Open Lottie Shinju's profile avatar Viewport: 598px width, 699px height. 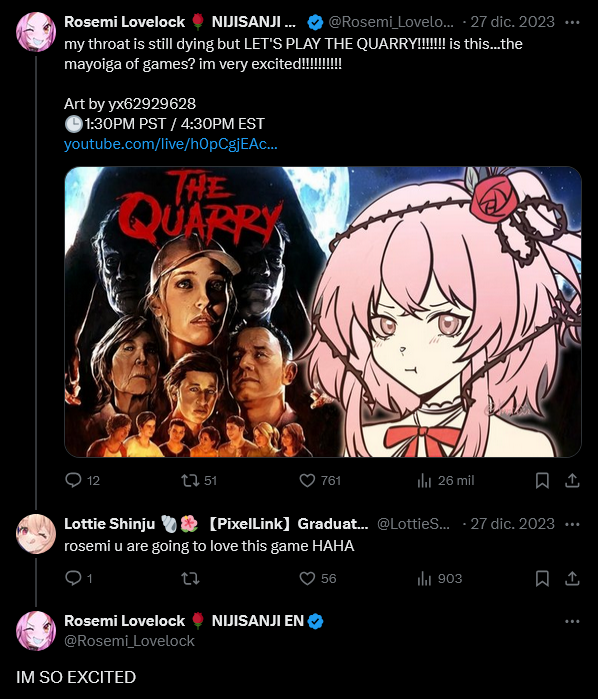36,534
